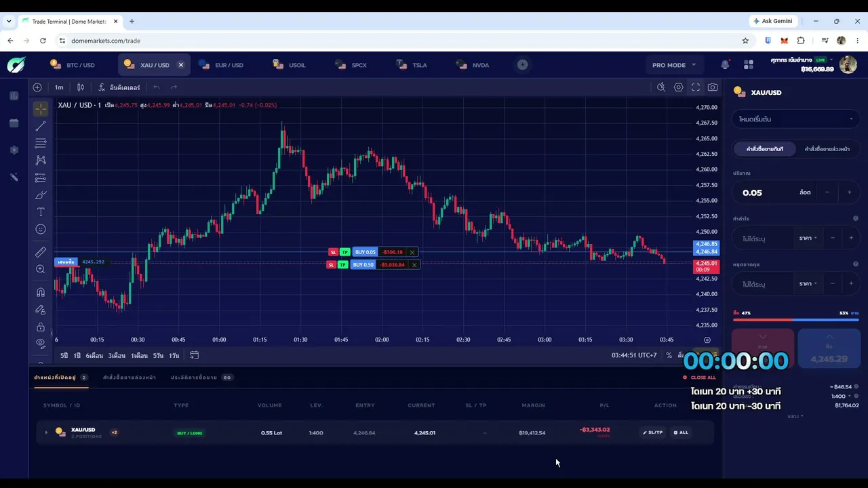Click SL/TP action for XAU/USD position
This screenshot has height=488, width=868.
pyautogui.click(x=653, y=432)
